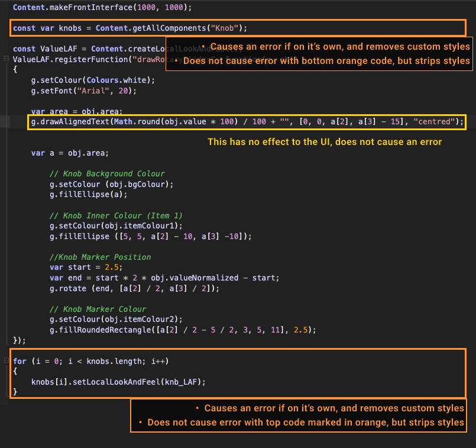
Task: Click the g.setColour(Colours.white) line
Action: (93, 80)
